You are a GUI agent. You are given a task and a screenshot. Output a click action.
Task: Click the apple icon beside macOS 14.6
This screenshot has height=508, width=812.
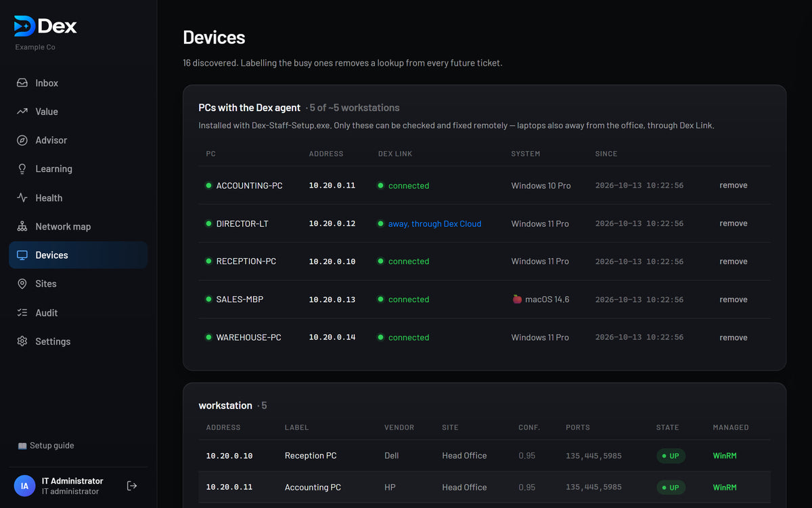click(517, 299)
